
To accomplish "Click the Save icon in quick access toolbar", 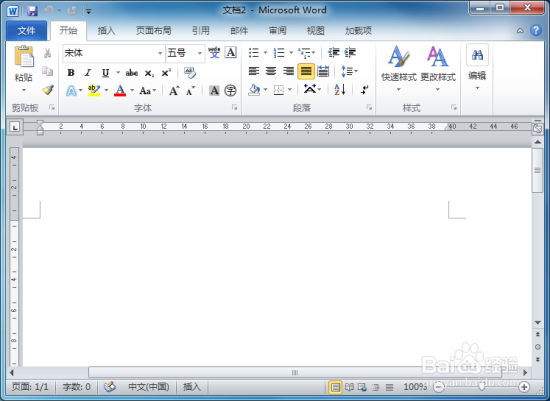I will point(32,11).
